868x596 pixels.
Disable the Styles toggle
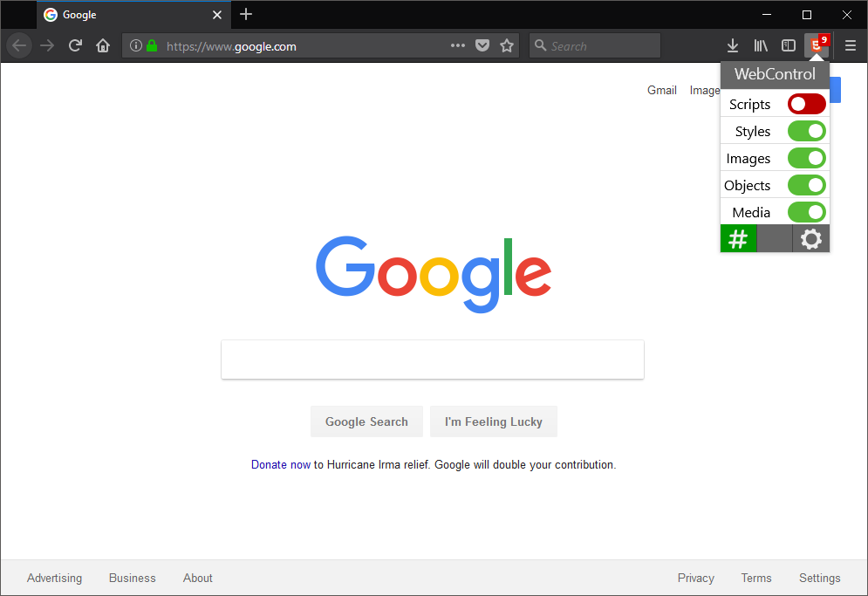807,131
